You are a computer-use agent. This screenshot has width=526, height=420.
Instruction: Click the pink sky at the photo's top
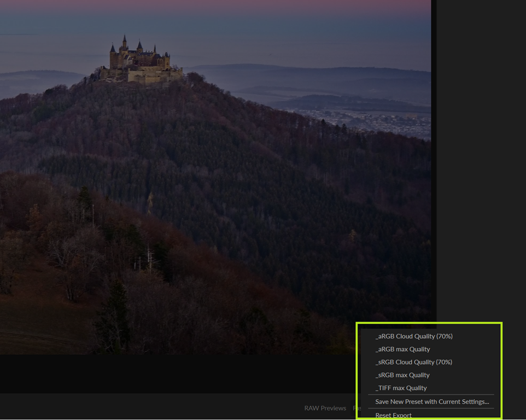219,5
